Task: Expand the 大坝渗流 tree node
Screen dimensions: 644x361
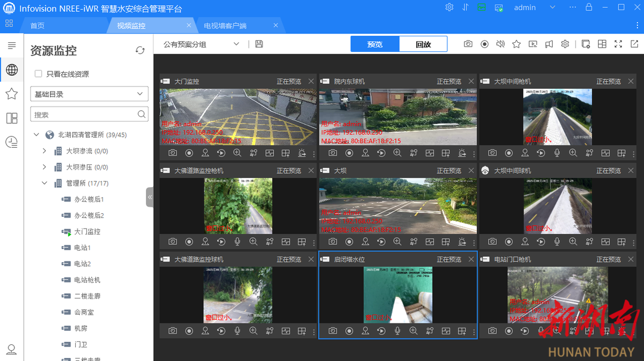Action: point(44,151)
